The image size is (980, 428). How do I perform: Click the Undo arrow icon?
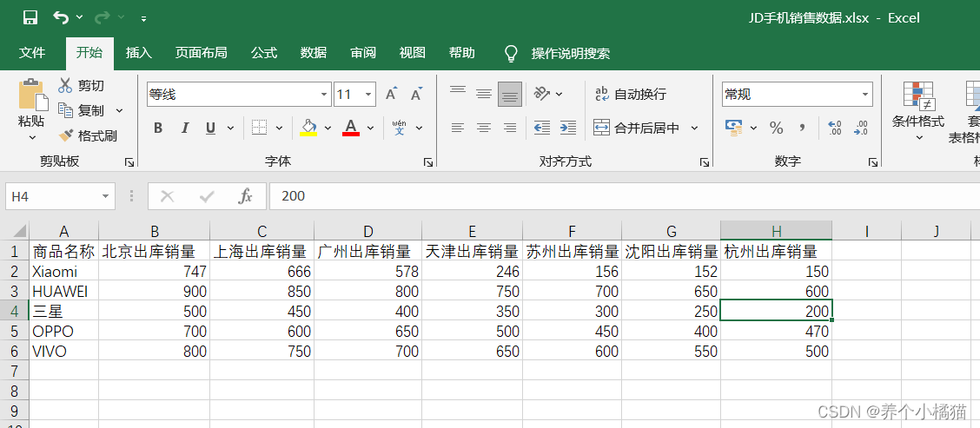click(61, 17)
